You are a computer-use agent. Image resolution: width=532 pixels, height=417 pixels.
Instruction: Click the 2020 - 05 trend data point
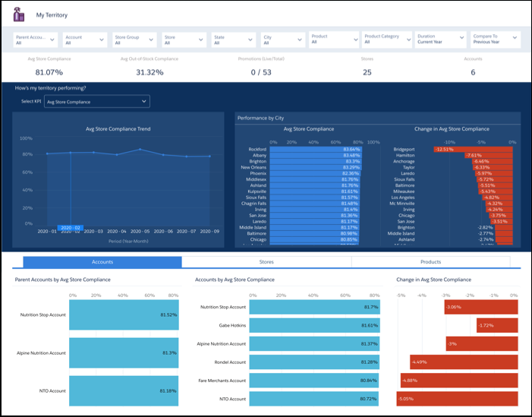click(140, 149)
